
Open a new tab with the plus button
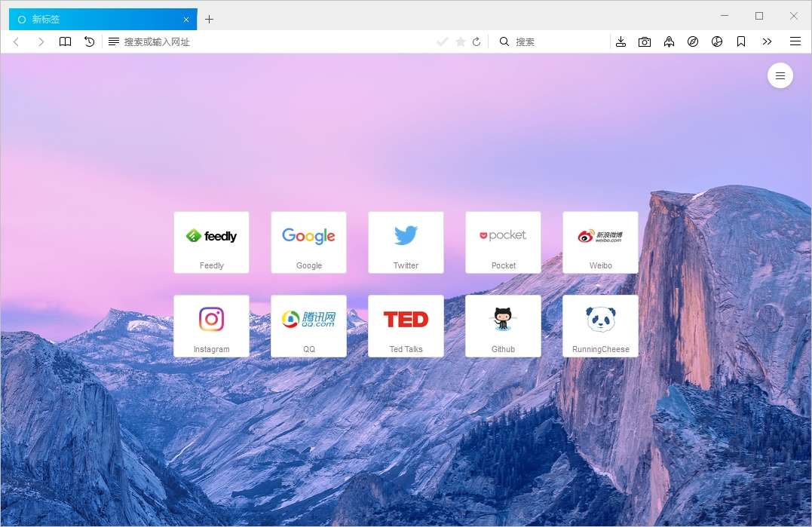pos(209,19)
